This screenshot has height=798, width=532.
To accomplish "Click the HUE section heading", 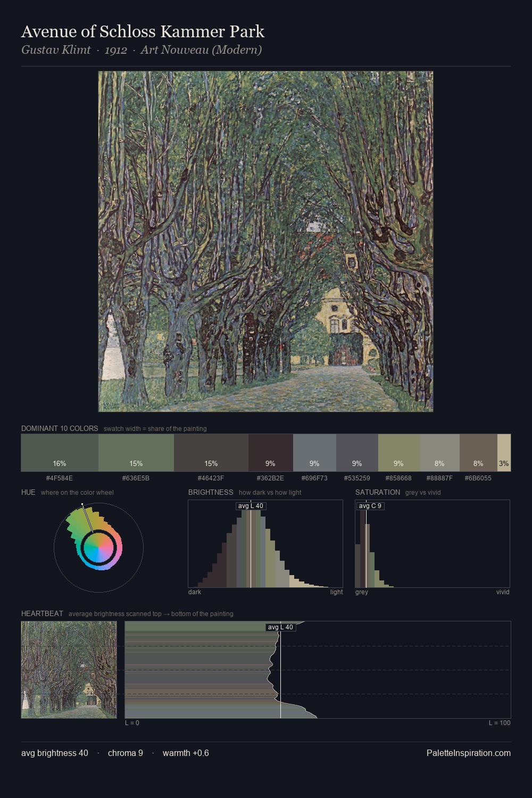I will pyautogui.click(x=28, y=492).
